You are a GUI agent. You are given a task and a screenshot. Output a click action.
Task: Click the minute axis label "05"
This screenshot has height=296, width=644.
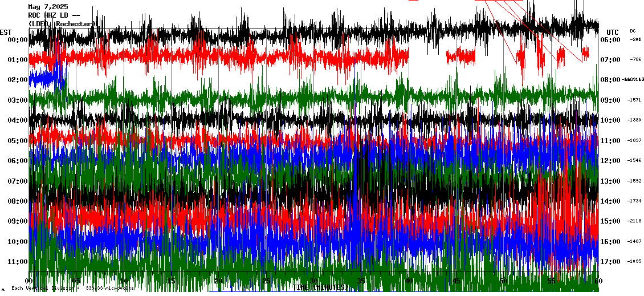76,281
